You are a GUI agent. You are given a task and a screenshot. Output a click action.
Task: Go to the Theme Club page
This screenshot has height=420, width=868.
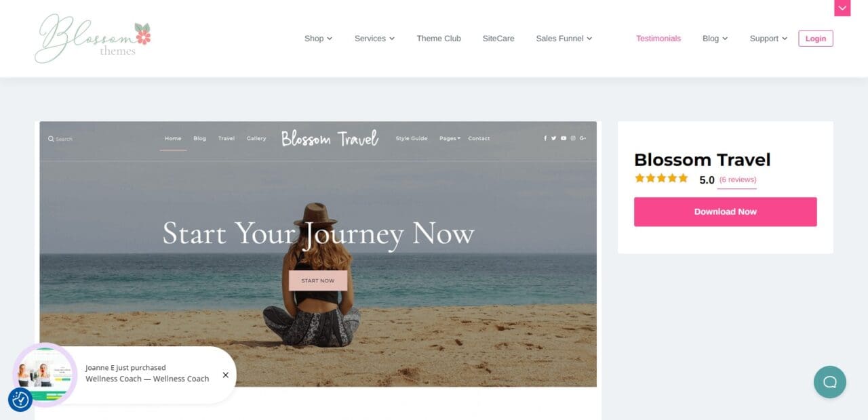[439, 39]
